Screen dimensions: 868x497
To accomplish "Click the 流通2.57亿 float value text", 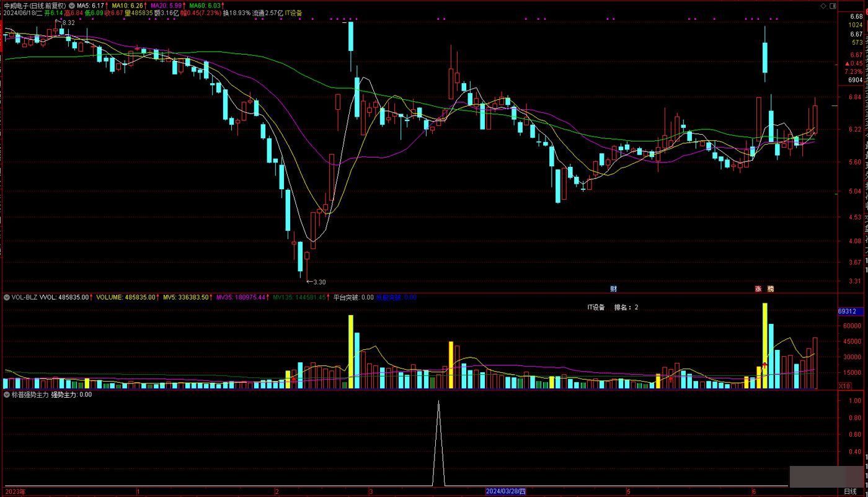I will 268,13.
